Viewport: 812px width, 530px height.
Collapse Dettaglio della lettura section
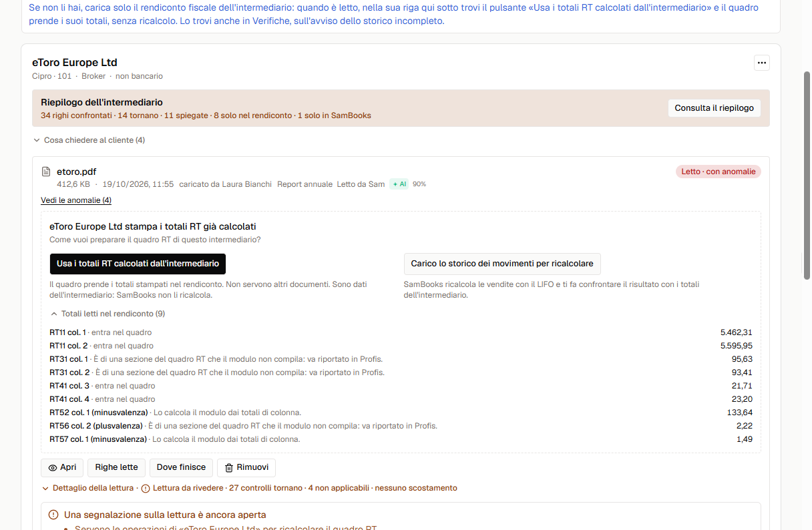click(87, 488)
